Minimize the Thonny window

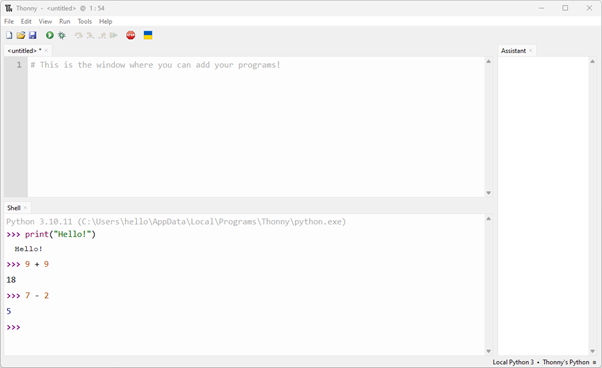pos(542,8)
